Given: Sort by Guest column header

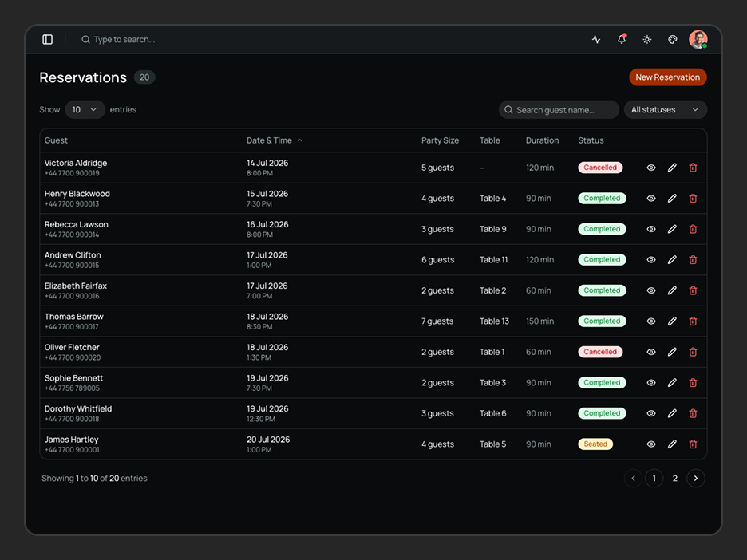Looking at the screenshot, I should click(56, 140).
